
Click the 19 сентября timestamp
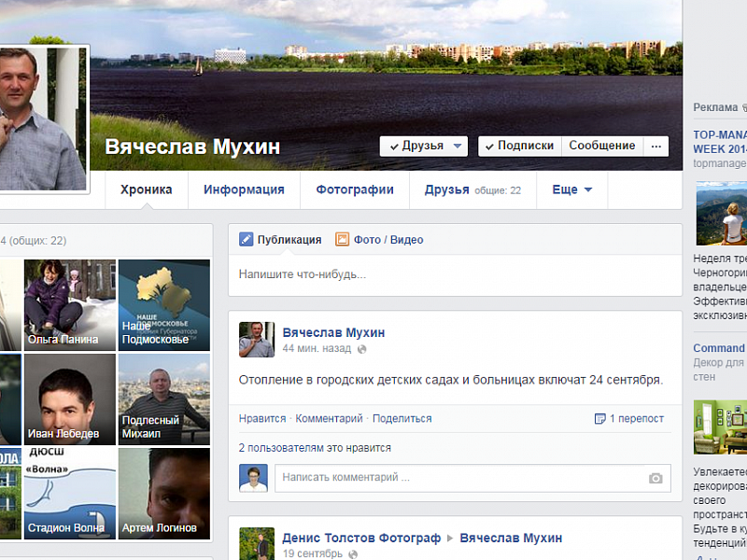313,553
